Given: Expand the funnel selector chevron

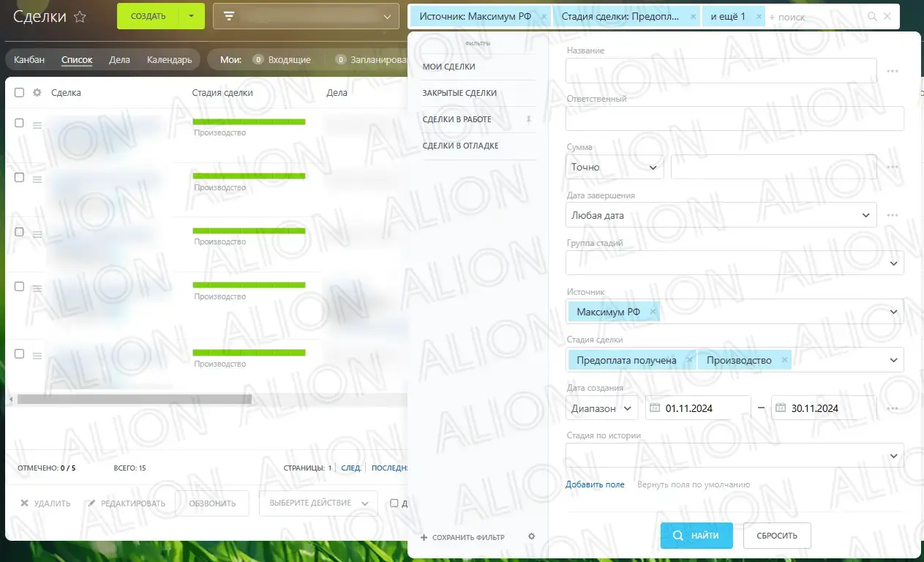Looking at the screenshot, I should click(x=388, y=17).
